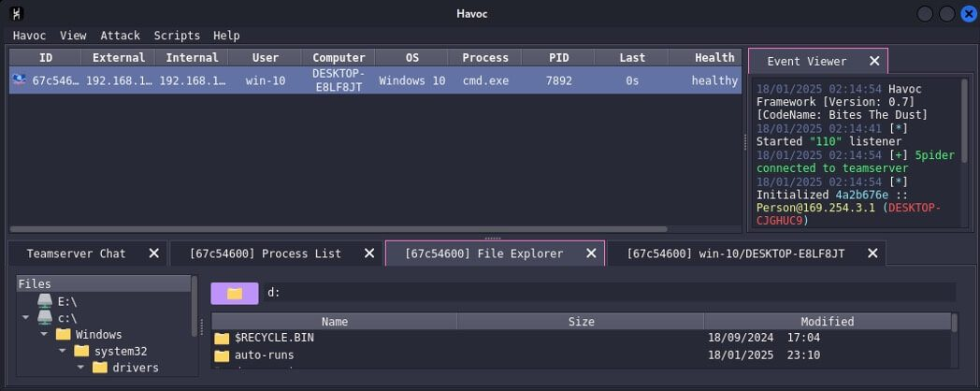
Task: Click the Files tree vertical scrollbar
Action: (x=195, y=306)
